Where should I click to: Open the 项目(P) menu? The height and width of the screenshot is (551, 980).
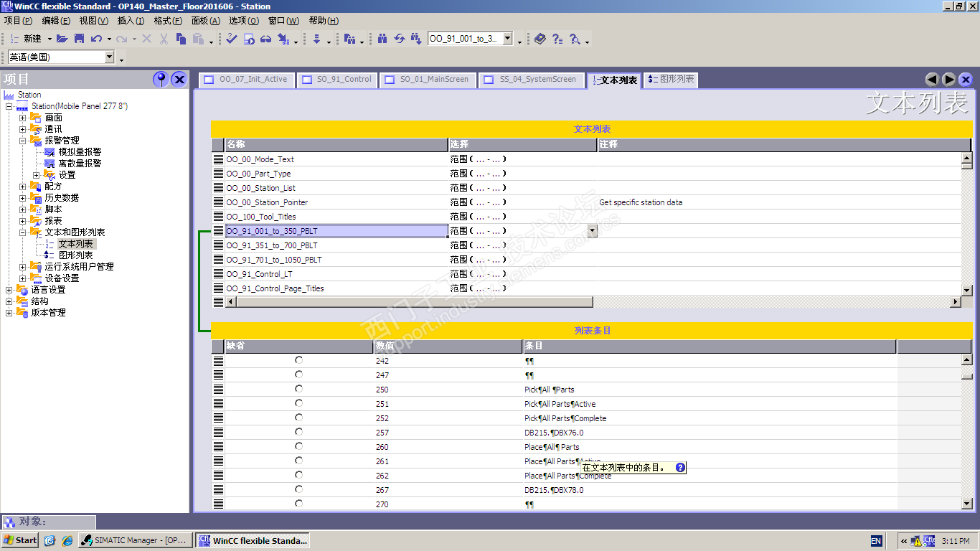(x=18, y=21)
